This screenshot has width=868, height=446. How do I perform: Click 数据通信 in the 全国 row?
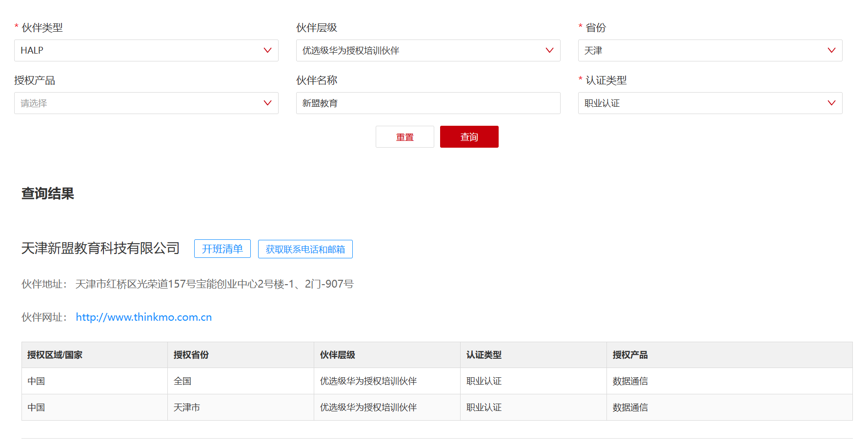[x=630, y=381]
